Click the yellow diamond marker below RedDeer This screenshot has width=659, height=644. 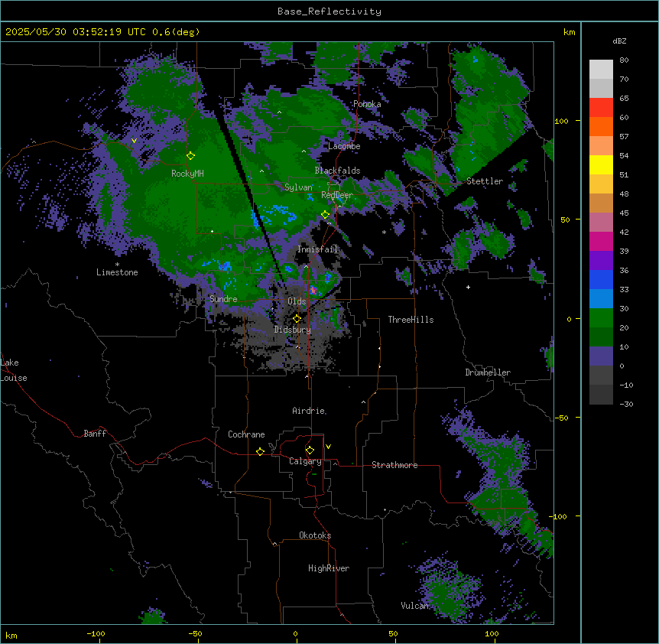[x=326, y=215]
